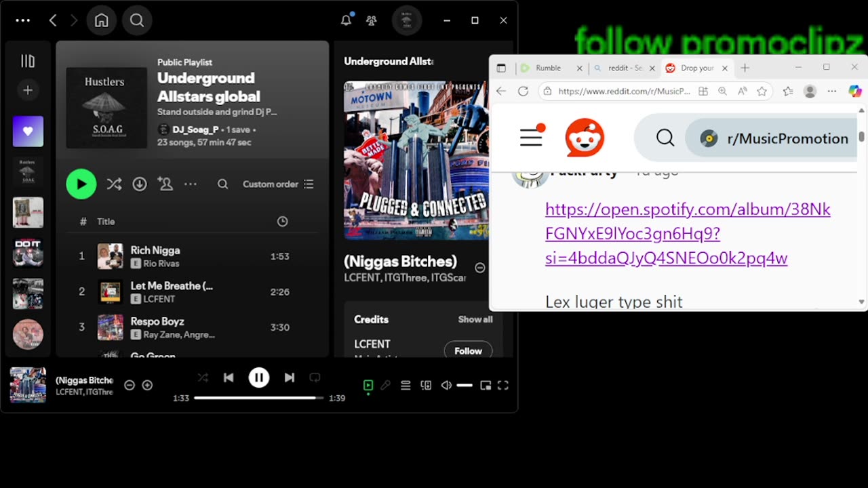This screenshot has height=488, width=868.
Task: Open playlist cover Hustlers image
Action: [106, 108]
